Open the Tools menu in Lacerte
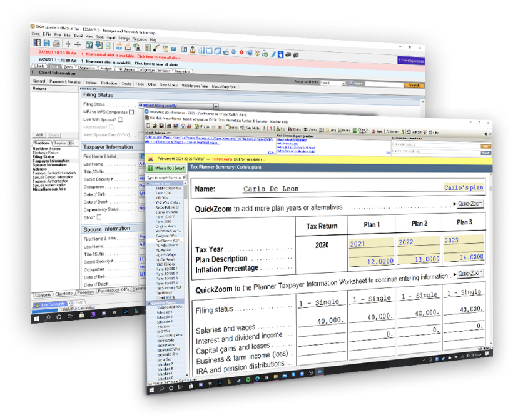The width and height of the screenshot is (513, 420). (x=100, y=37)
